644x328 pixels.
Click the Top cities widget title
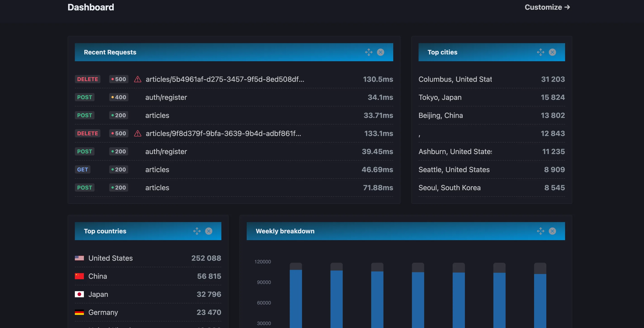[442, 52]
